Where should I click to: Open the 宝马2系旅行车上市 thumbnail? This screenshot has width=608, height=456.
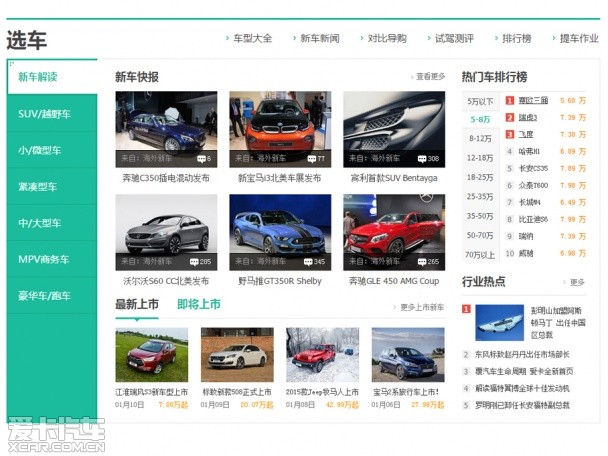(x=408, y=355)
